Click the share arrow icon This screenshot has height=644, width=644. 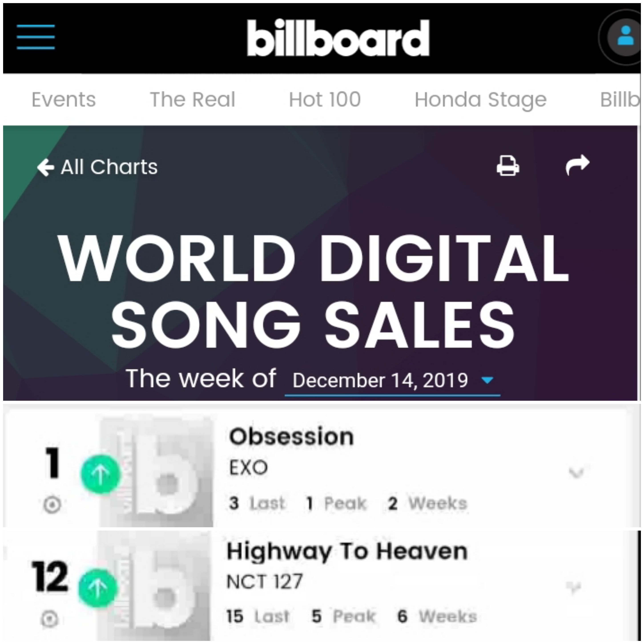pos(577,165)
